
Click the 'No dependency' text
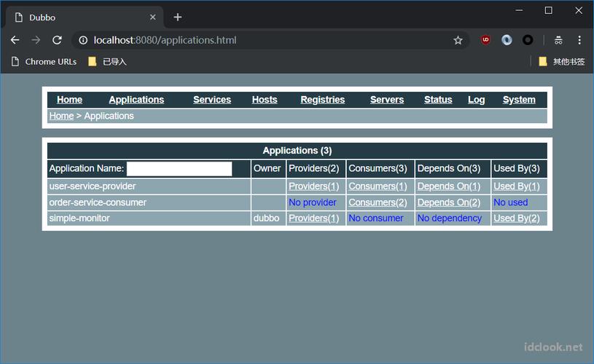(449, 218)
